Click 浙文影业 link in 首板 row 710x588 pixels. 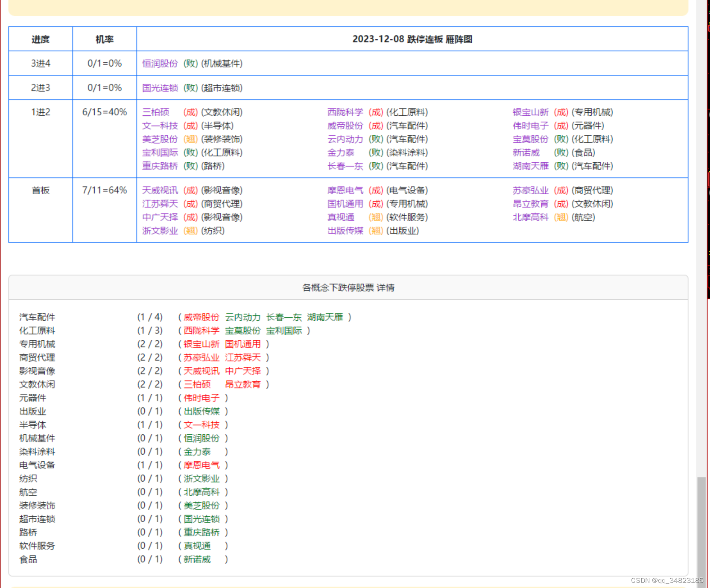click(x=160, y=231)
